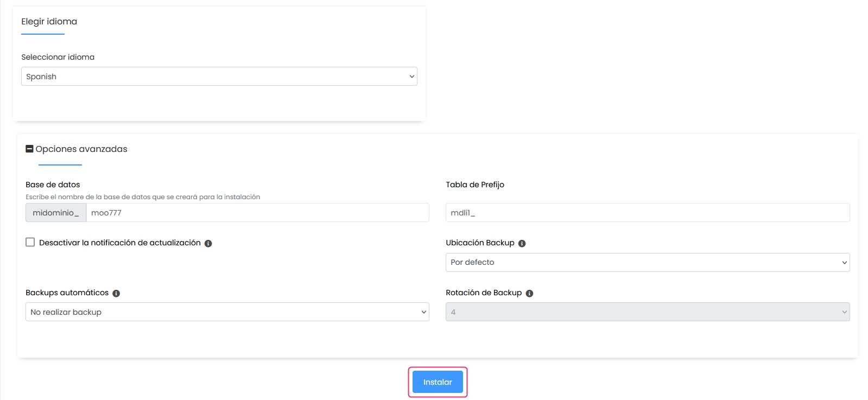Click the Ubicación Backup info icon
The height and width of the screenshot is (400, 868).
click(522, 244)
